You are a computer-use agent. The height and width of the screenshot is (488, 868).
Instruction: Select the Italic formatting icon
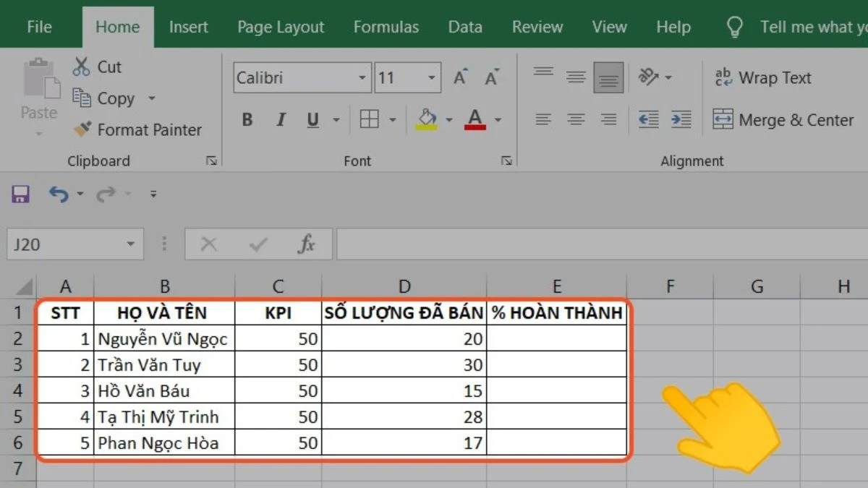pos(280,120)
